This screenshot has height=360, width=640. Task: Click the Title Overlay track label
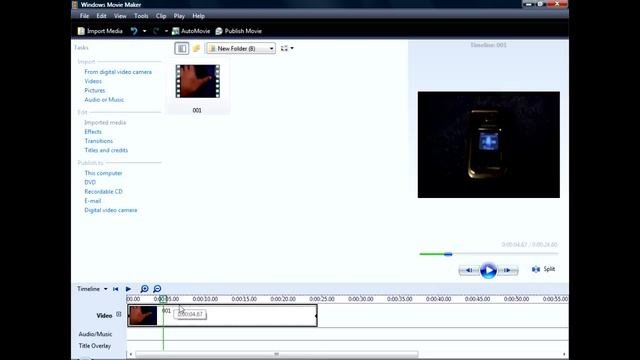point(95,346)
